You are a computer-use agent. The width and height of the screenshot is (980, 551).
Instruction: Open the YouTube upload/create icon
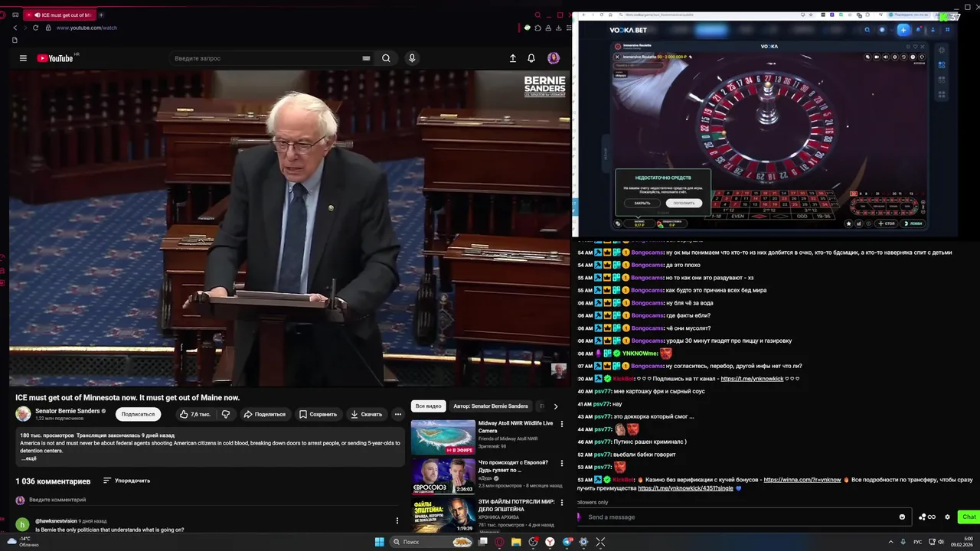pyautogui.click(x=513, y=58)
